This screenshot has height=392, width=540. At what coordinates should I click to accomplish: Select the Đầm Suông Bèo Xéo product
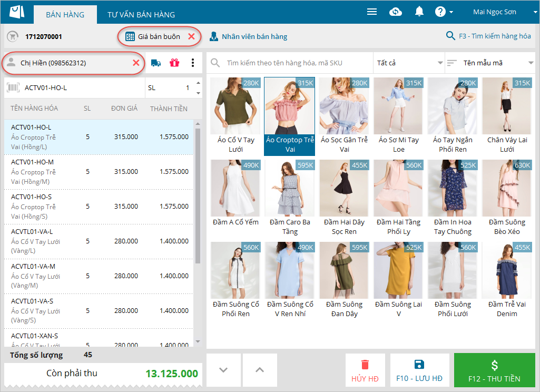tap(507, 199)
